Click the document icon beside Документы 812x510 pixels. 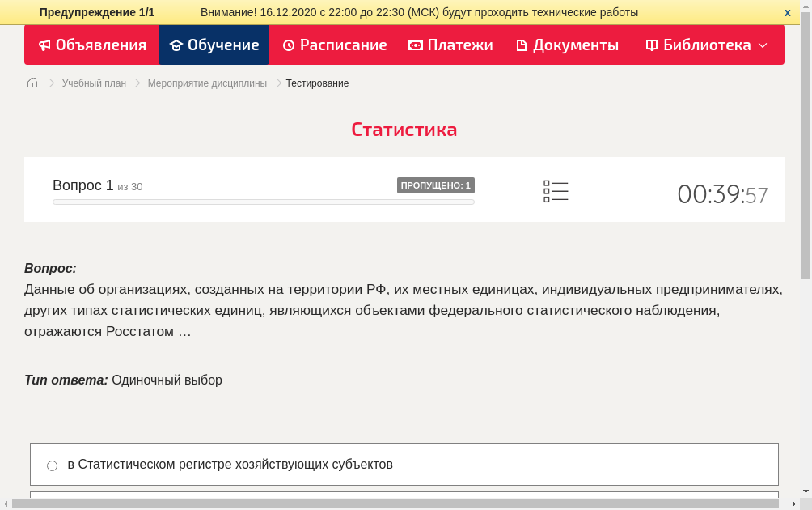point(521,45)
